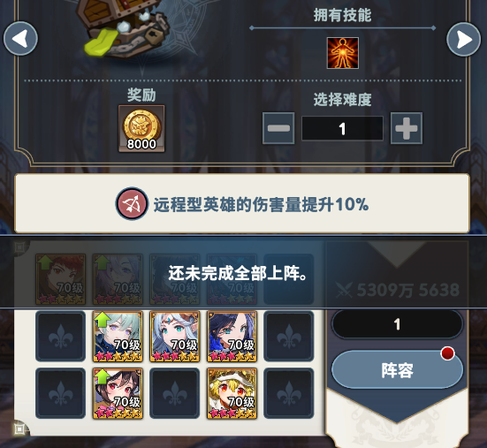Decrease difficulty with the minus button

click(x=278, y=128)
